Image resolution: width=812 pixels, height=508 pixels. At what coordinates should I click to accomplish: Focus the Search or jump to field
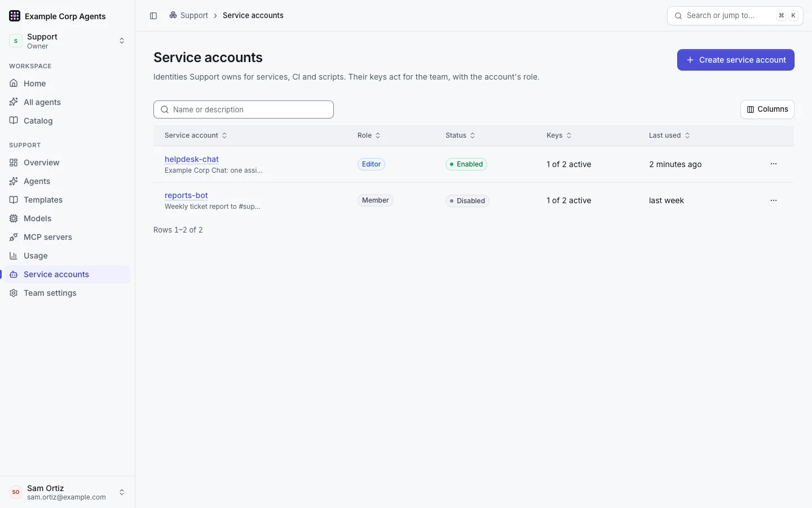(735, 16)
